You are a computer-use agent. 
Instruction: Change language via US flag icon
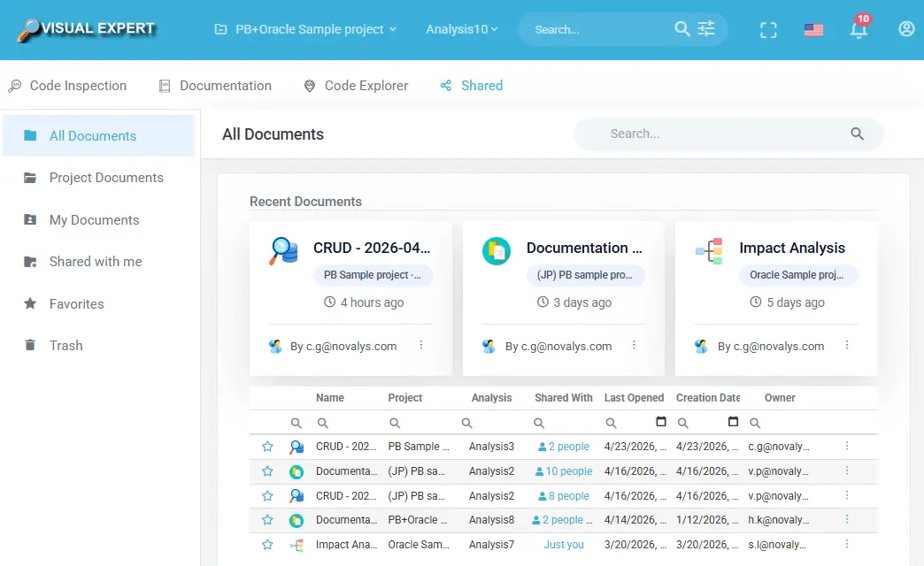coord(813,29)
